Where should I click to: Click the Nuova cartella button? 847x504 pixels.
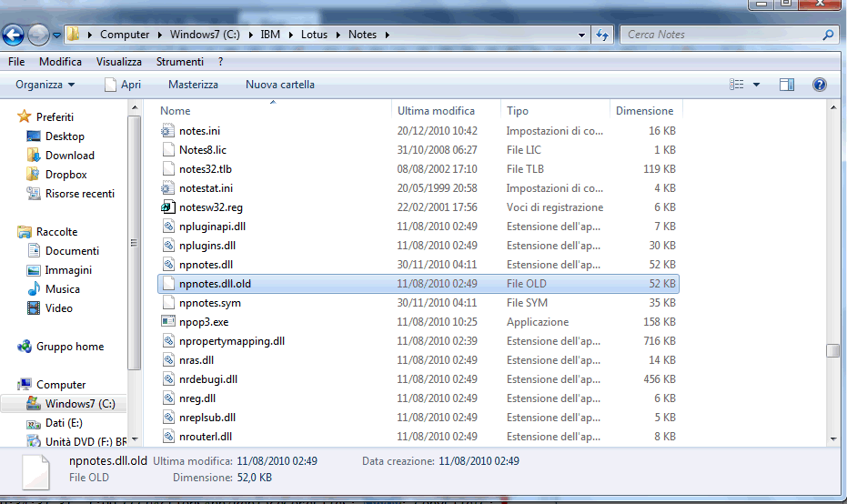point(280,85)
